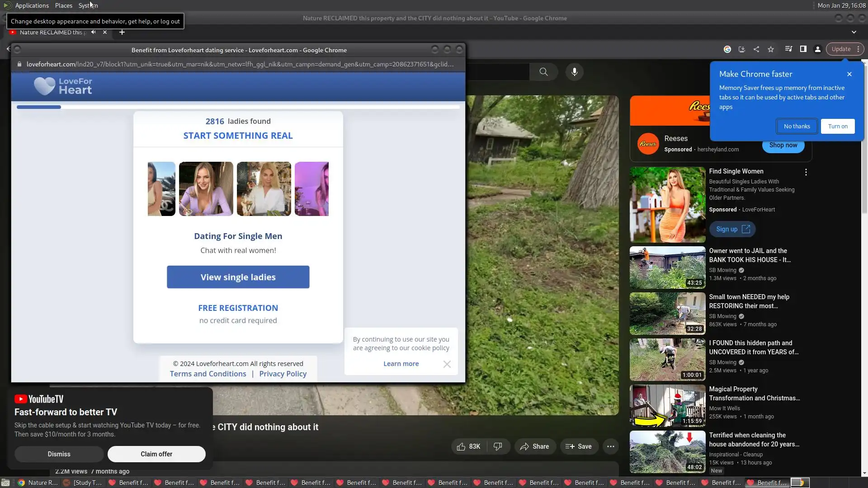Viewport: 868px width, 488px height.
Task: Click the View single ladies button
Action: pos(238,277)
